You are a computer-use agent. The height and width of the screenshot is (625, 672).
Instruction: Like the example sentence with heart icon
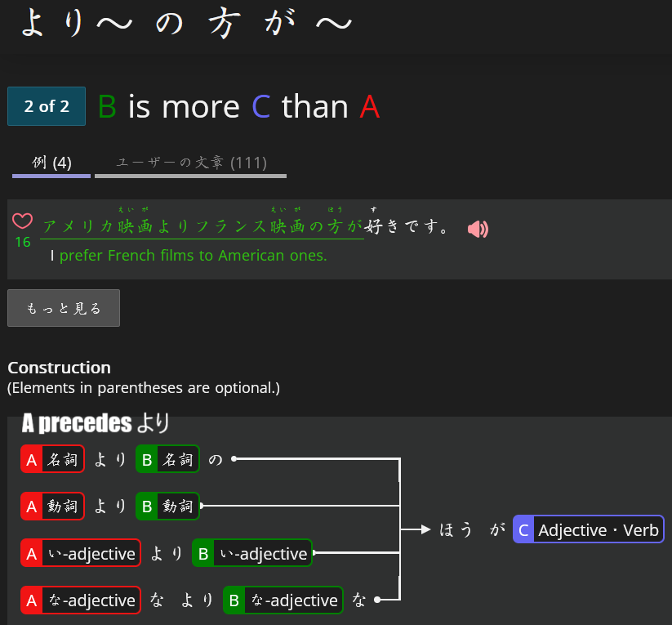coord(22,221)
